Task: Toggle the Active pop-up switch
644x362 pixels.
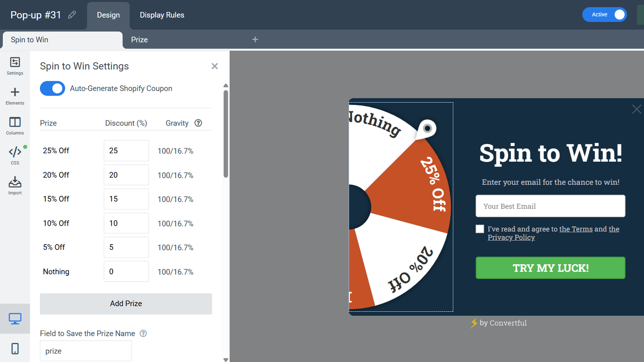Action: (604, 15)
